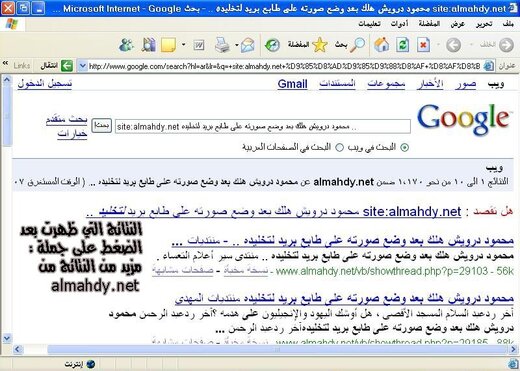The image size is (520, 371).
Task: Open the Research books icon
Action: [148, 45]
